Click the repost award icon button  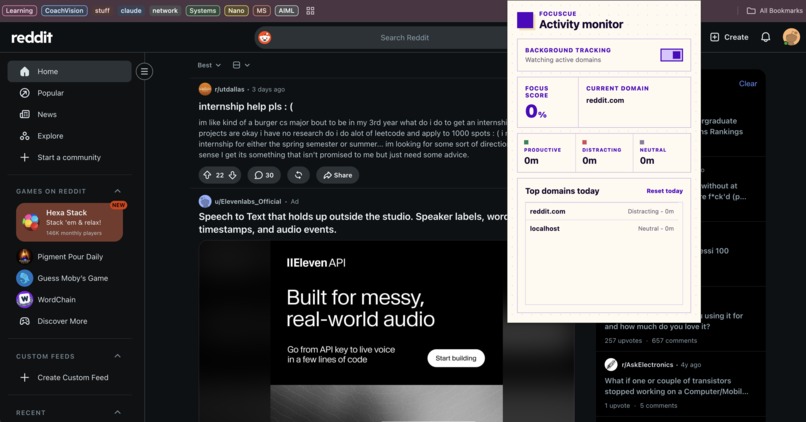298,175
